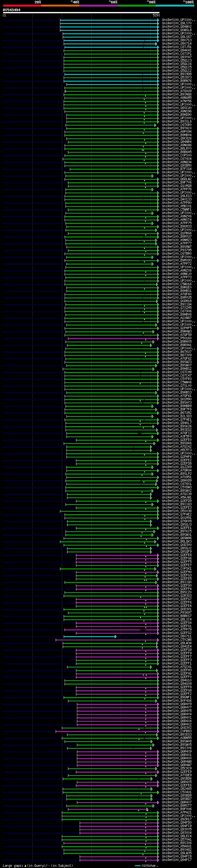Image resolution: width=197 pixels, height=868 pixels.
Task: Select the UniRef100_Q9SCU0 label
Action: (177, 108)
